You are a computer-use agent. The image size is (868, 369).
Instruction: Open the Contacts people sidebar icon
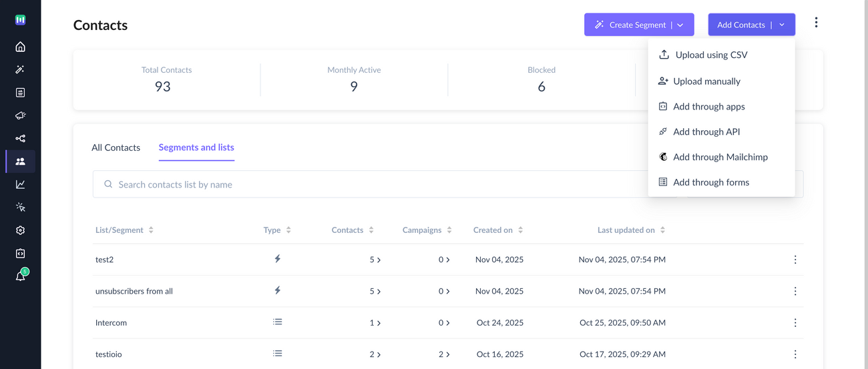(x=20, y=161)
